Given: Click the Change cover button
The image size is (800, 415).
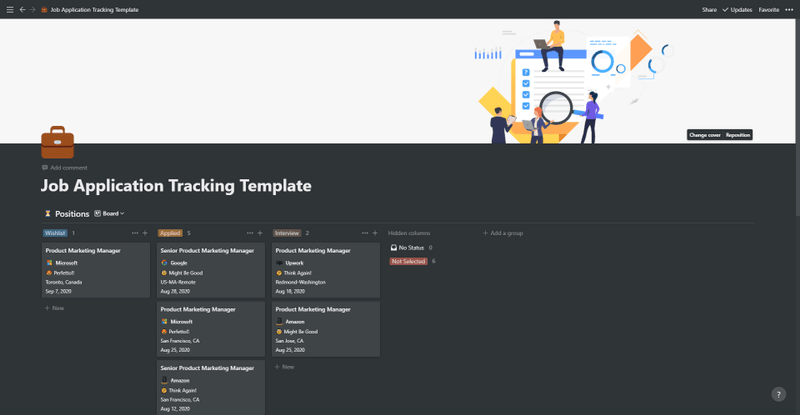Looking at the screenshot, I should coord(705,135).
